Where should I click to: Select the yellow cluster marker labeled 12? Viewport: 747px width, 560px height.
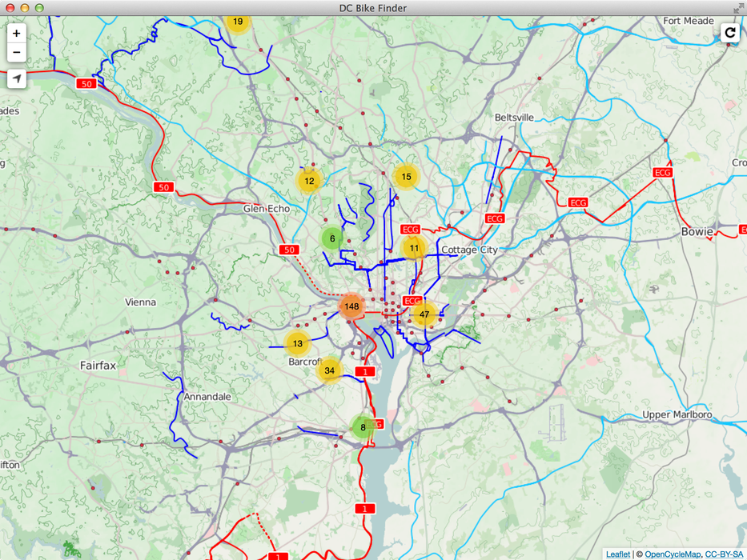click(x=309, y=181)
